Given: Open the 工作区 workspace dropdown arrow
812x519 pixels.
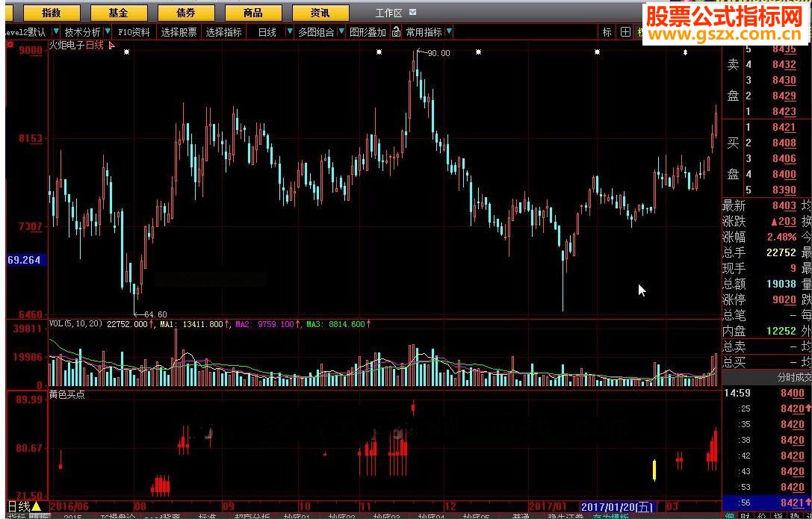Looking at the screenshot, I should click(x=412, y=12).
